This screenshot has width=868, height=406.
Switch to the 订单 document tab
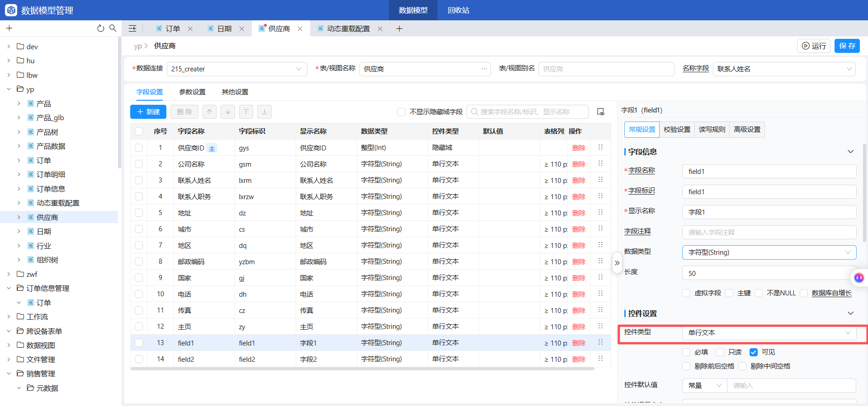click(x=173, y=29)
